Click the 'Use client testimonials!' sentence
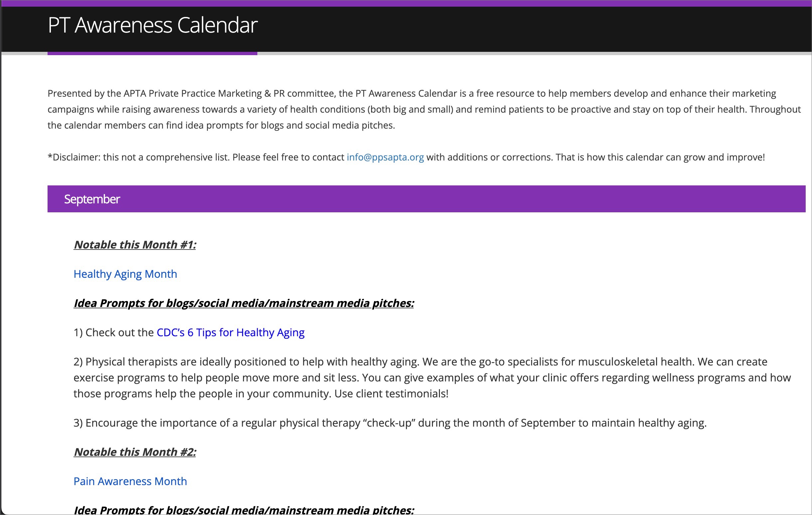The image size is (812, 515). tap(391, 394)
